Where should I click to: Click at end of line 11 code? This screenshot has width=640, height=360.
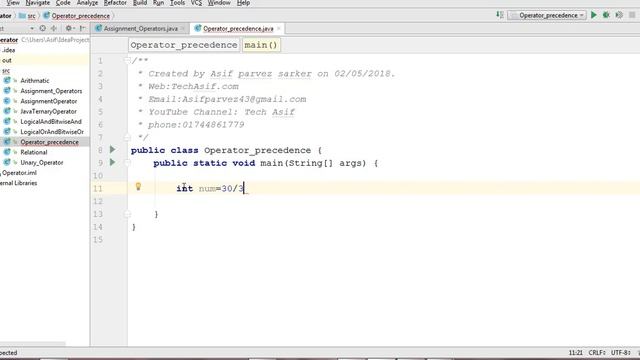coord(244,189)
